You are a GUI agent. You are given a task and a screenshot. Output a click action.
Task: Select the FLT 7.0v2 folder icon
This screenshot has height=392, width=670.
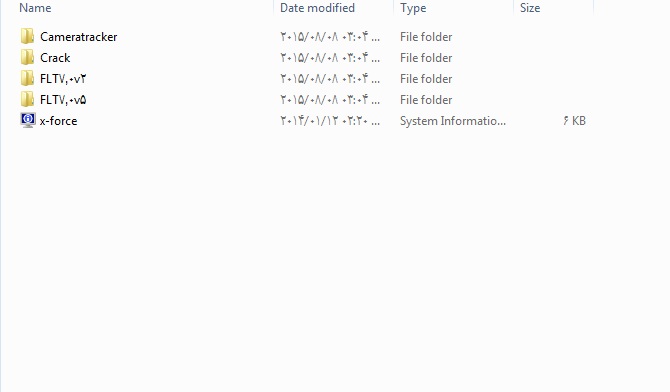pyautogui.click(x=27, y=78)
